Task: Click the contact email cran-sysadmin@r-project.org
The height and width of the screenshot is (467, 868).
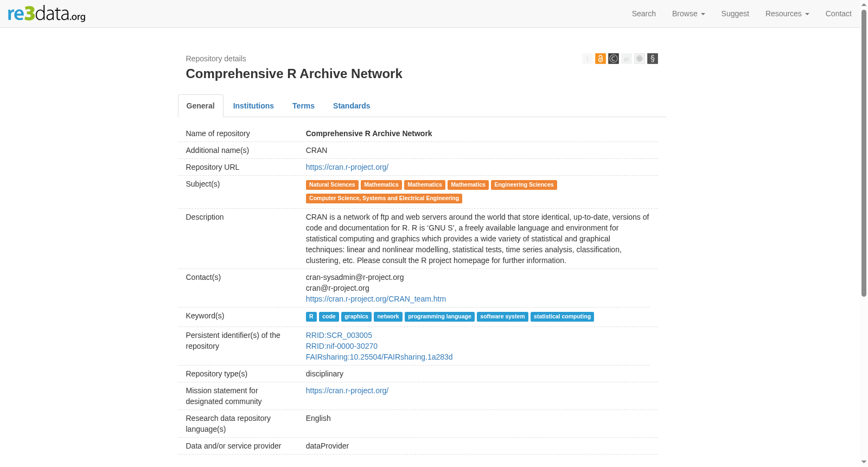Action: [355, 277]
